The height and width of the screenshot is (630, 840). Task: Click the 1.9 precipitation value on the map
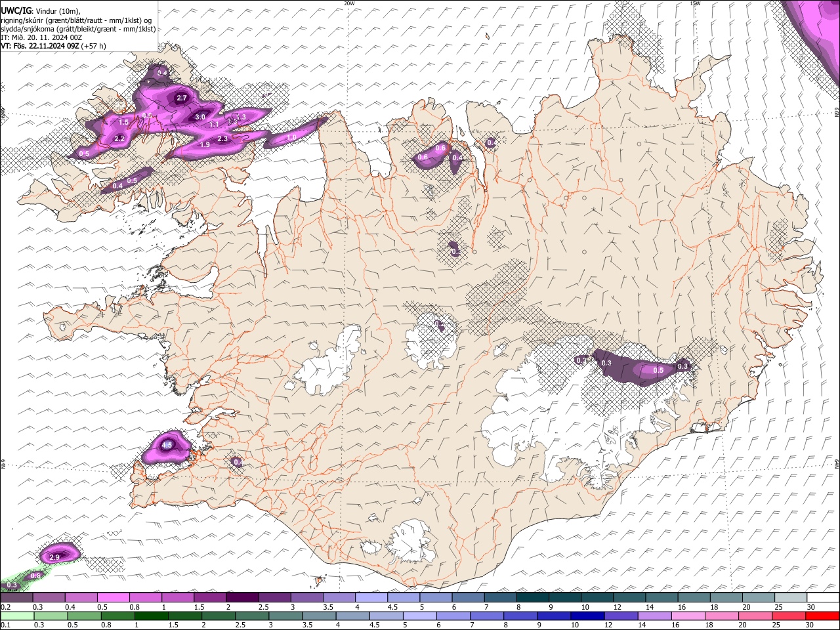205,144
